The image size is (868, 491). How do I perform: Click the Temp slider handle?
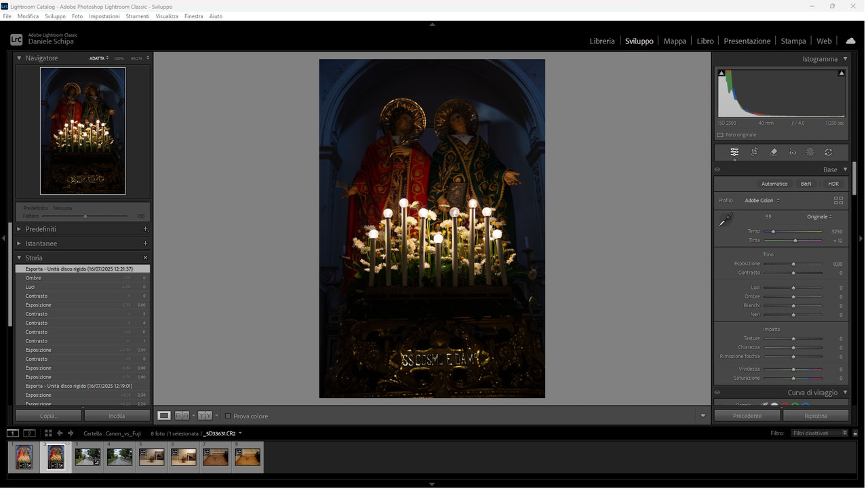pos(773,231)
